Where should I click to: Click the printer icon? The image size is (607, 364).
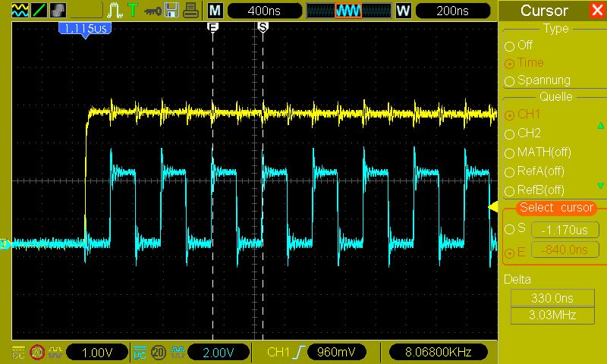[190, 11]
